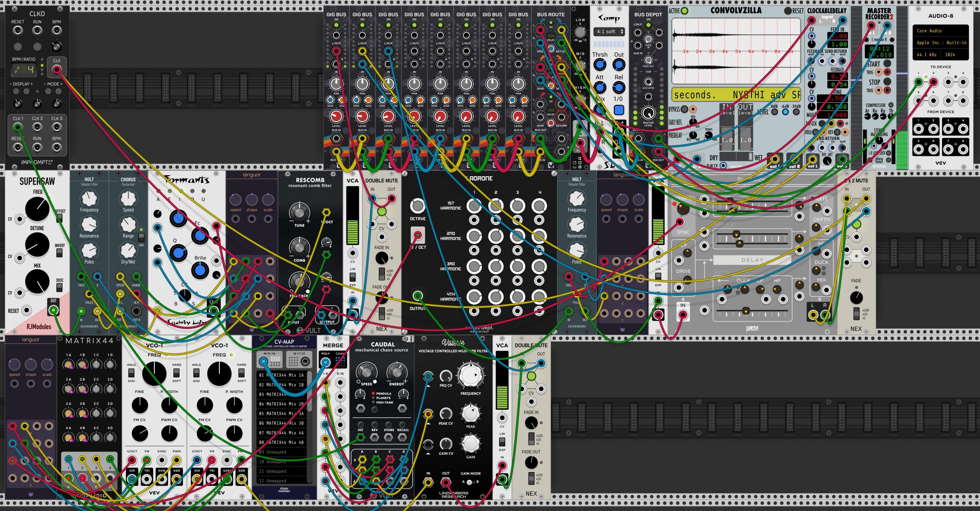Click the Caudal ENERGY knob
Viewport: 980px width, 511px height.
397,372
